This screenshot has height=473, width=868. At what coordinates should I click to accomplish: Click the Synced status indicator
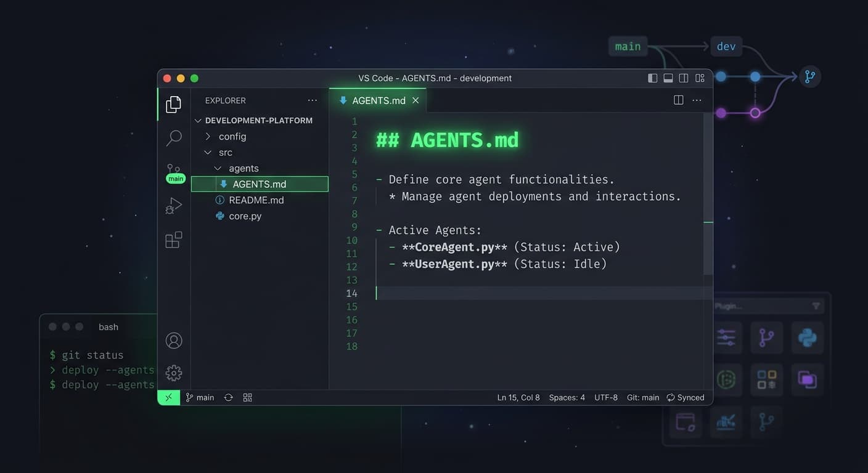(x=686, y=397)
